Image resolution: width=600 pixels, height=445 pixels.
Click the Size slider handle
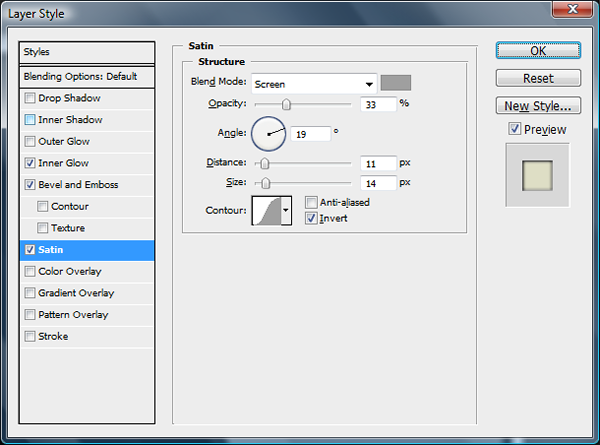pos(265,183)
